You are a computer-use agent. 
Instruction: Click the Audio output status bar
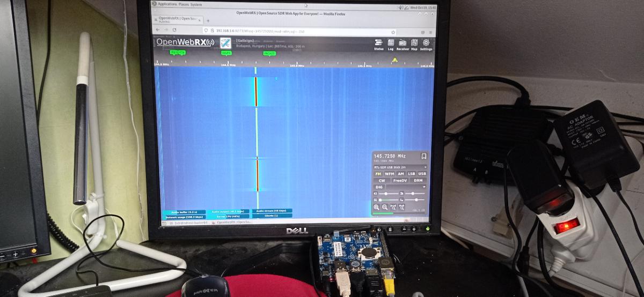point(228,211)
